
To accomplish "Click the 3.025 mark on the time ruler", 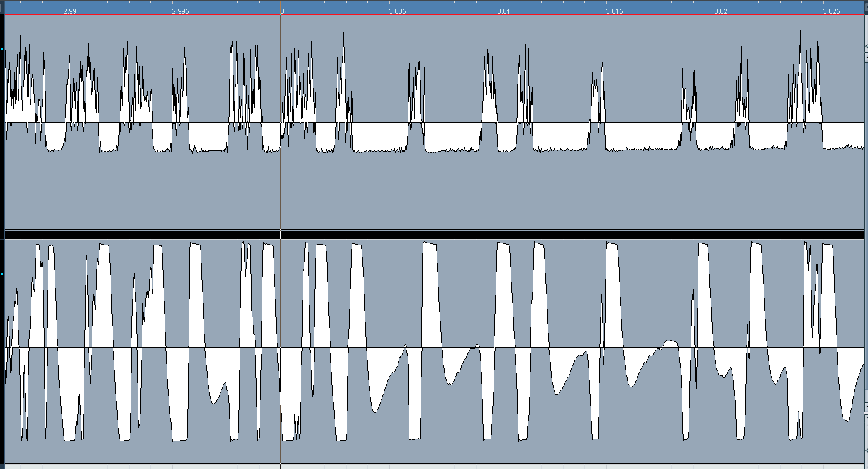I will click(x=832, y=11).
